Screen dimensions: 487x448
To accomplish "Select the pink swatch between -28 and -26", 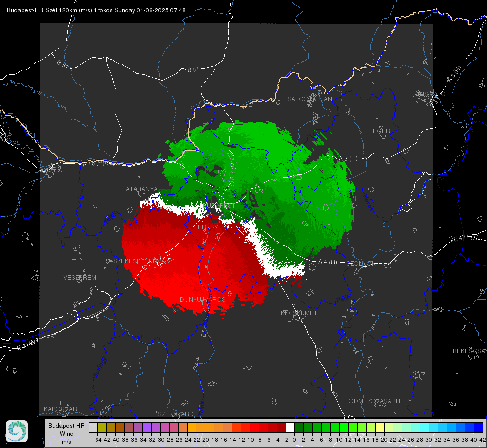I will tap(174, 427).
